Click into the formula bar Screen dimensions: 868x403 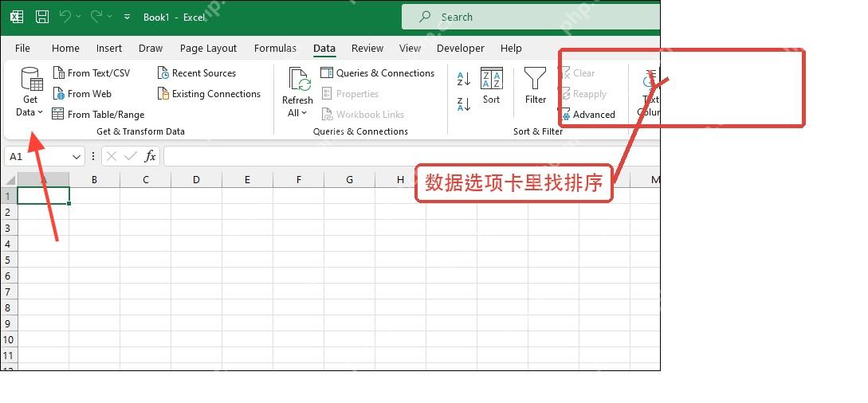point(412,156)
